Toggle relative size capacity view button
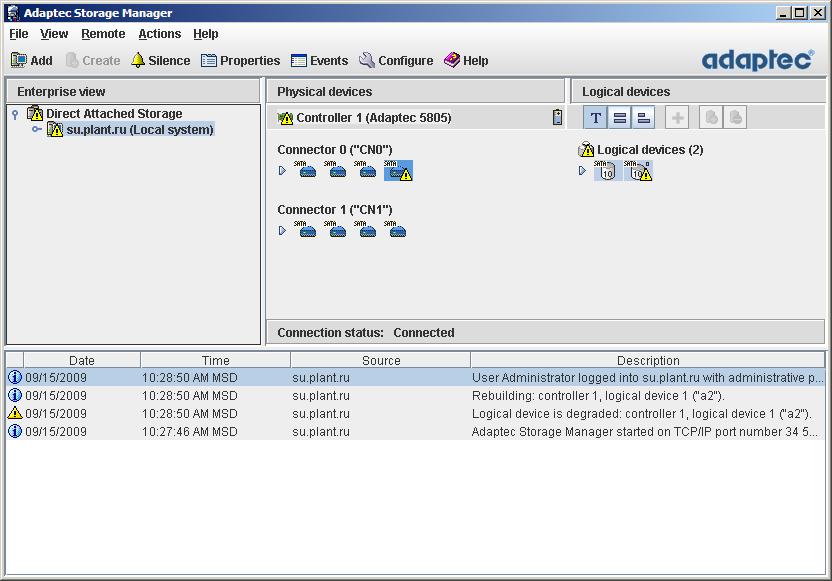Screen dimensions: 832x581 click(x=644, y=118)
